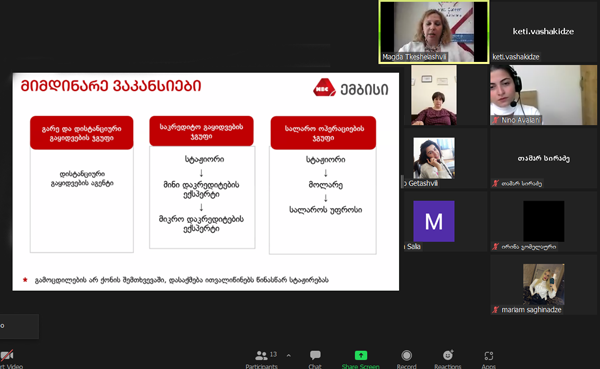Toggle Start Video camera icon
Screen dimensions: 600x369
click(x=7, y=356)
